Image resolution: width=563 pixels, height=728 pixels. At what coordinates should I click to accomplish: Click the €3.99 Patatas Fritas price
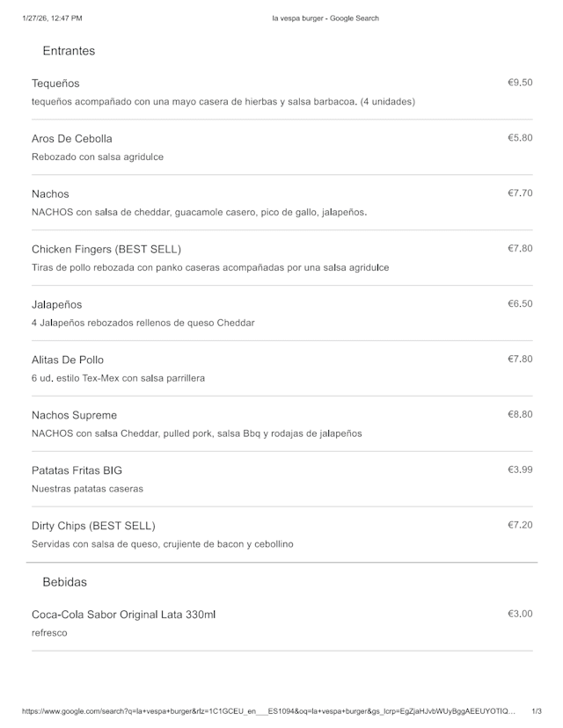tap(520, 470)
